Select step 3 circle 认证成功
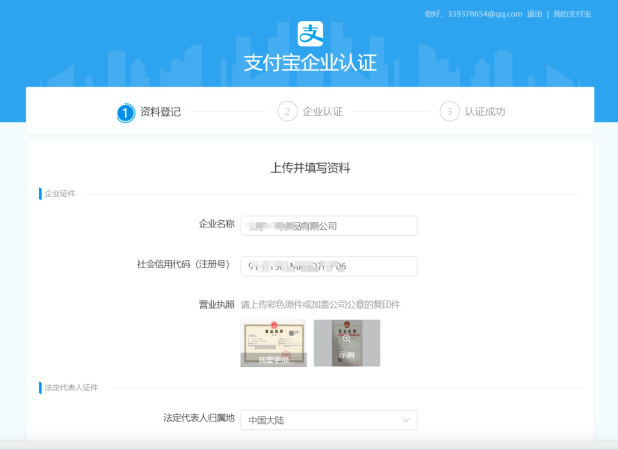The image size is (618, 450). 449,112
